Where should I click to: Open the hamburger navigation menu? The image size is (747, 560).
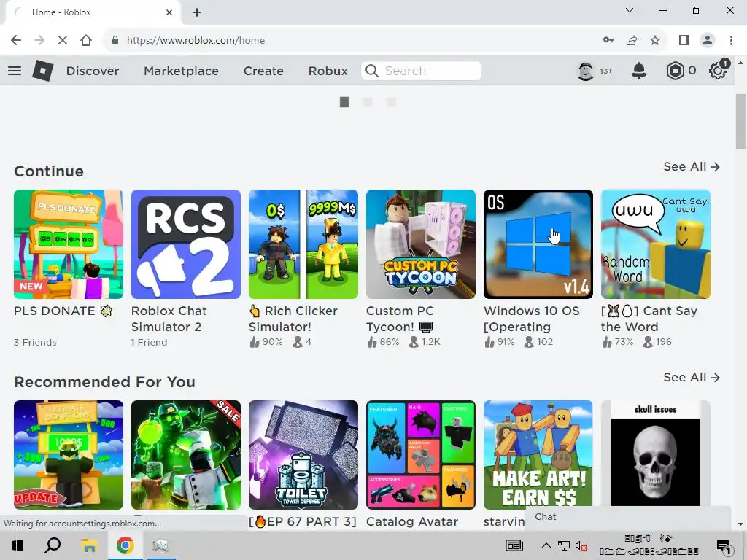pyautogui.click(x=15, y=71)
